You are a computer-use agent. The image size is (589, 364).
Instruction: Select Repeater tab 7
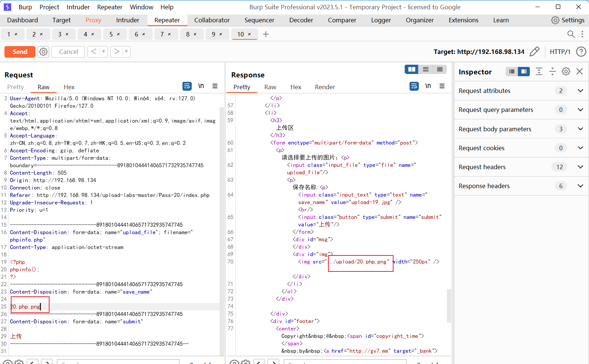click(162, 34)
